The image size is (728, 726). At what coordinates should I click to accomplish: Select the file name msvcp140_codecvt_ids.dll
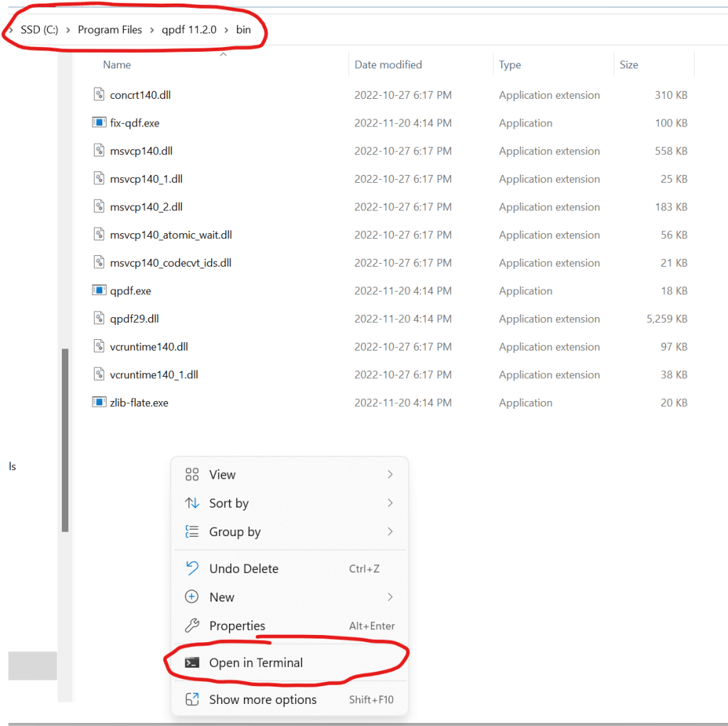pos(171,263)
